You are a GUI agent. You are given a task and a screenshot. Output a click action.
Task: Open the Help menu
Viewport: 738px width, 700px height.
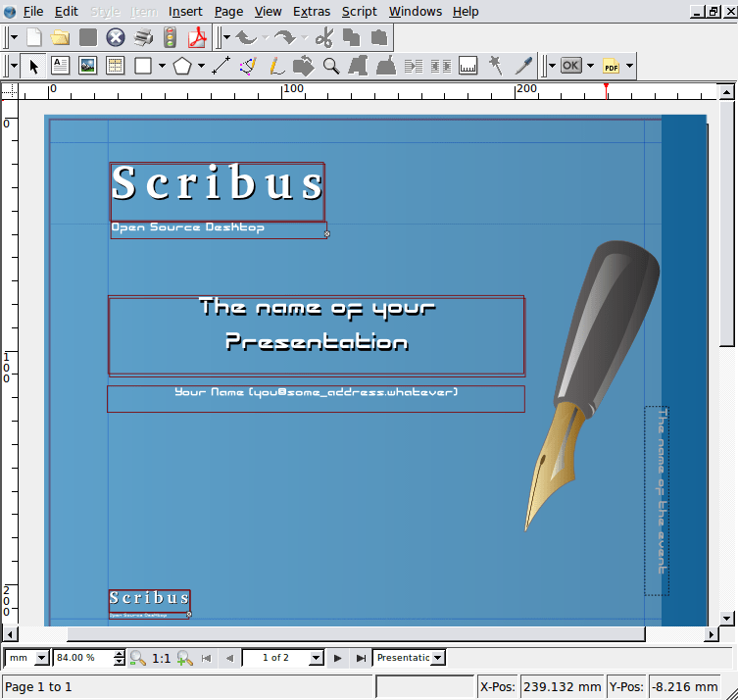click(466, 12)
